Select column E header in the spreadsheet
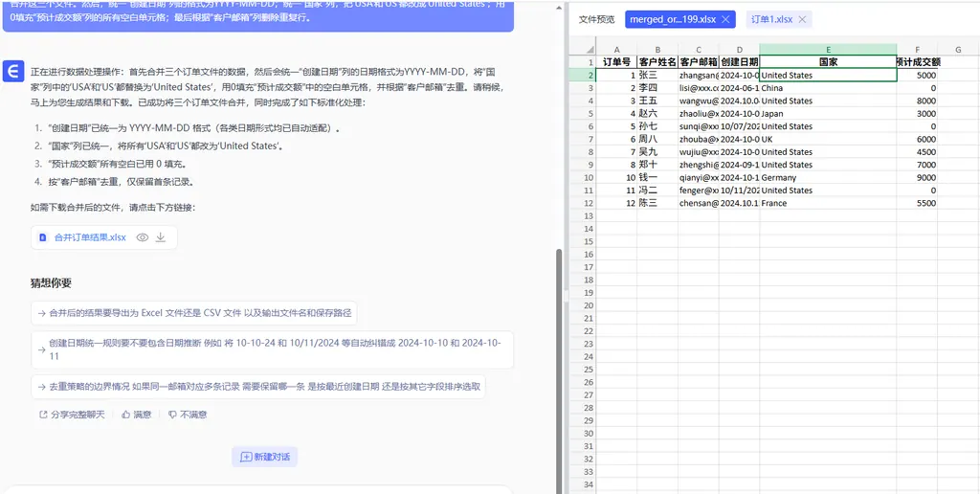The height and width of the screenshot is (494, 980). point(827,49)
